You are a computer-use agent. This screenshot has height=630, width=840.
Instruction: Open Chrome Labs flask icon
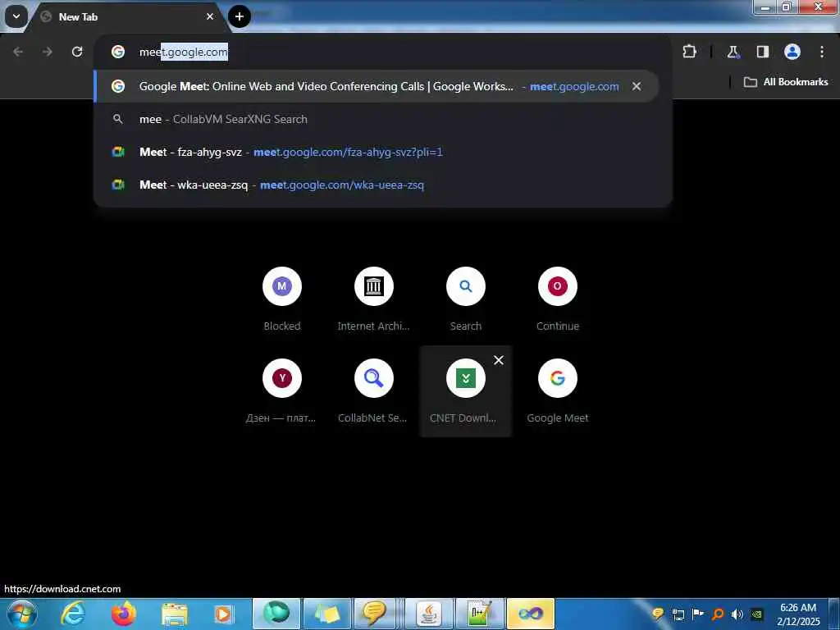(733, 52)
